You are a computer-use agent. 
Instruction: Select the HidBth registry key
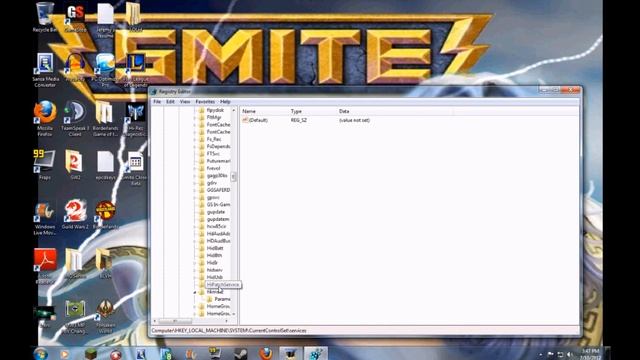click(x=214, y=256)
